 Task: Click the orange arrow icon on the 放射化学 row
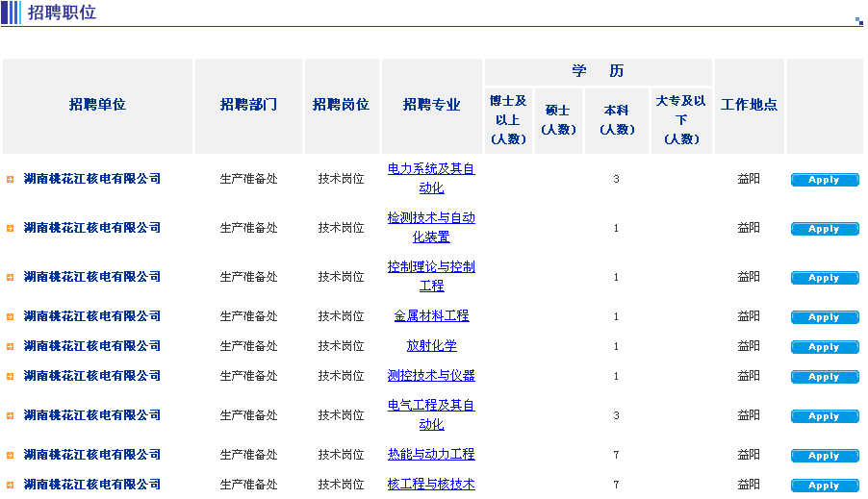tap(10, 346)
